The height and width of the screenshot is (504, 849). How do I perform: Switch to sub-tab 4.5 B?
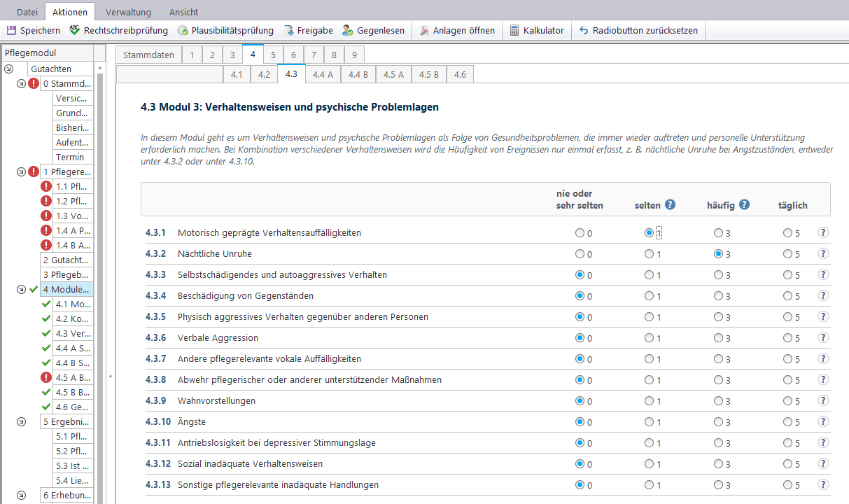pos(428,74)
